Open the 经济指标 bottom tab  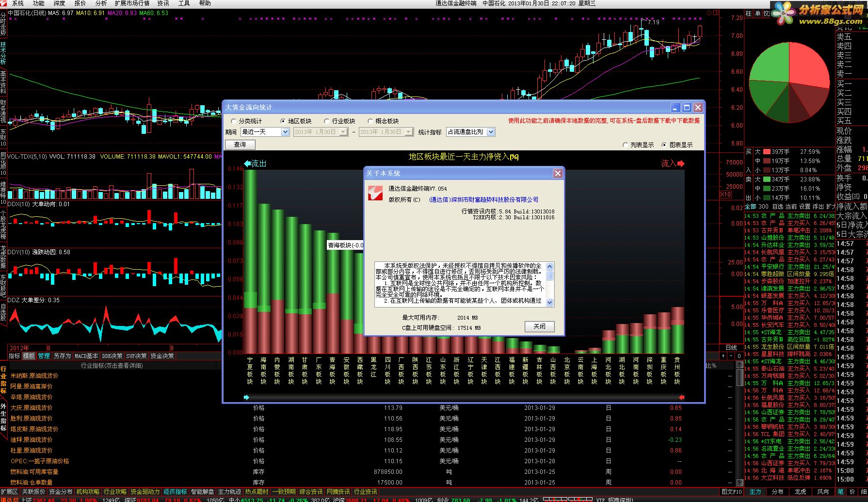pyautogui.click(x=175, y=492)
